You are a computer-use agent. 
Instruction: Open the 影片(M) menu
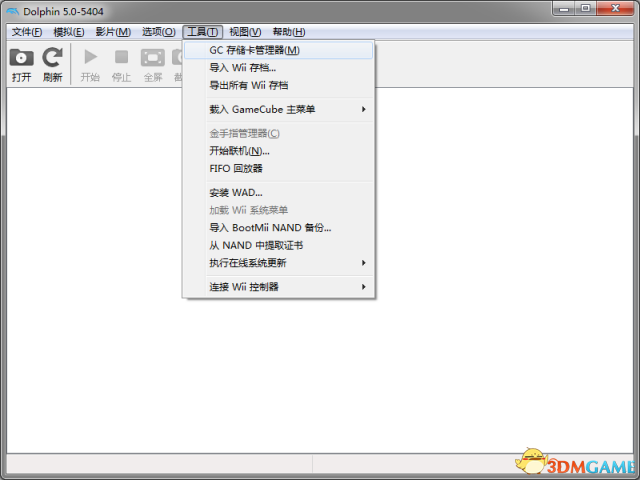113,32
